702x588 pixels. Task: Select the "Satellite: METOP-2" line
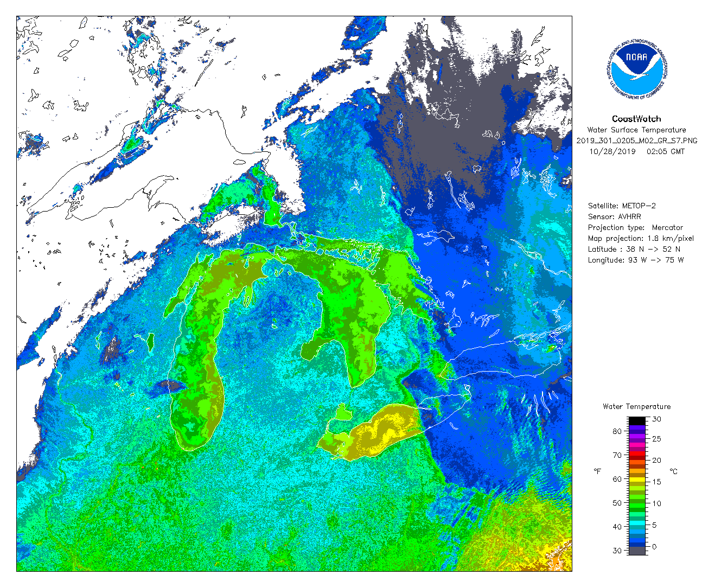click(x=622, y=206)
